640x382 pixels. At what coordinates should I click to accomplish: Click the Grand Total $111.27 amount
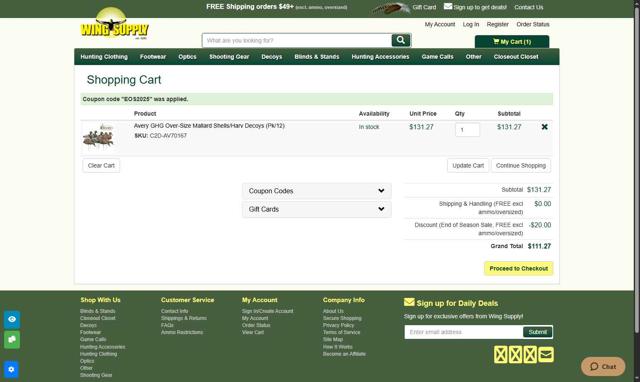539,246
